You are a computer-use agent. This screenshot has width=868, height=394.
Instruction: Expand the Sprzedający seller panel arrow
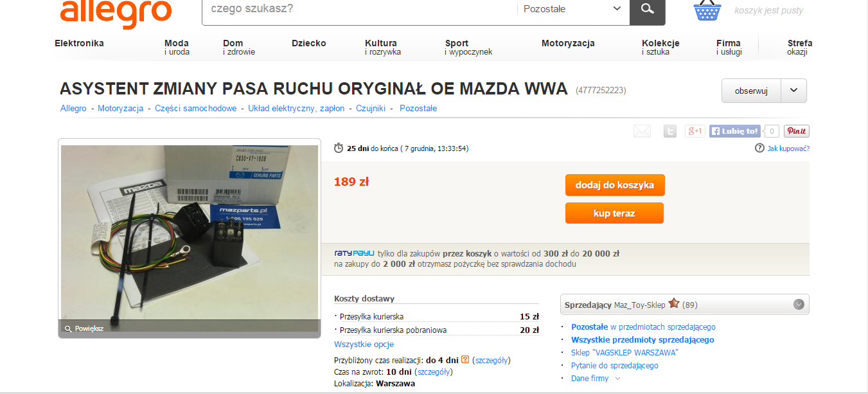pyautogui.click(x=799, y=304)
